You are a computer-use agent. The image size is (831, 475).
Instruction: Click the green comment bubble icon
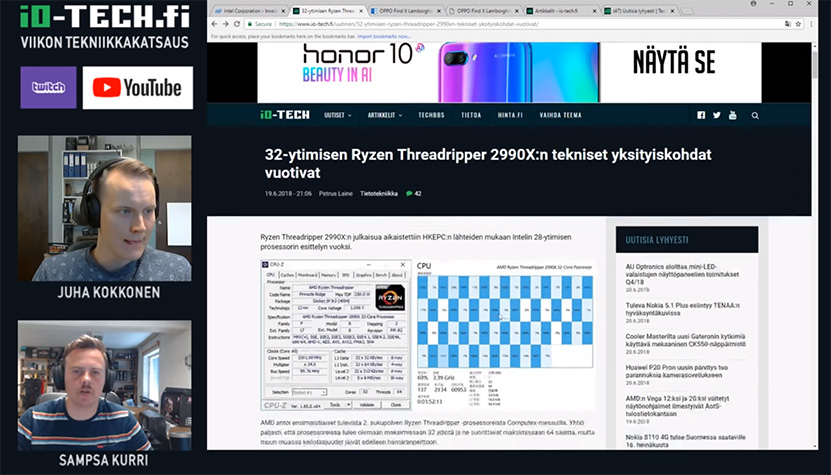(409, 193)
